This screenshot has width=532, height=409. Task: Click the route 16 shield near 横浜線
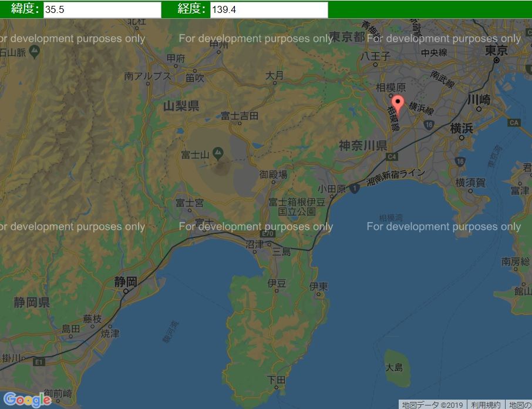tap(429, 125)
